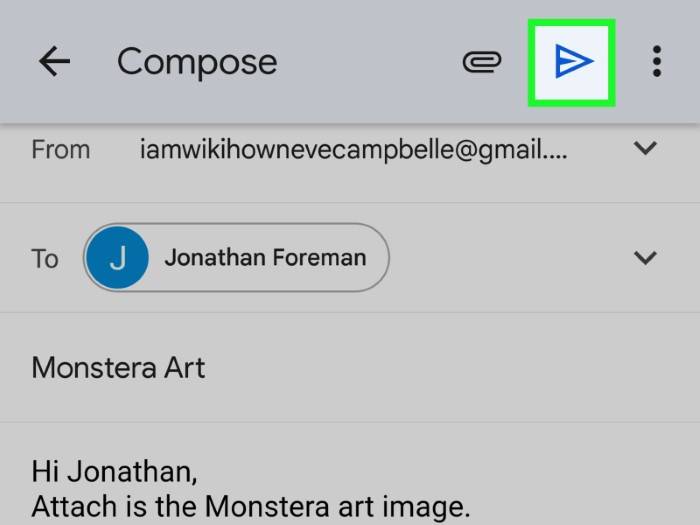Image resolution: width=700 pixels, height=525 pixels.
Task: Open the three-dot more options menu
Action: tap(656, 62)
